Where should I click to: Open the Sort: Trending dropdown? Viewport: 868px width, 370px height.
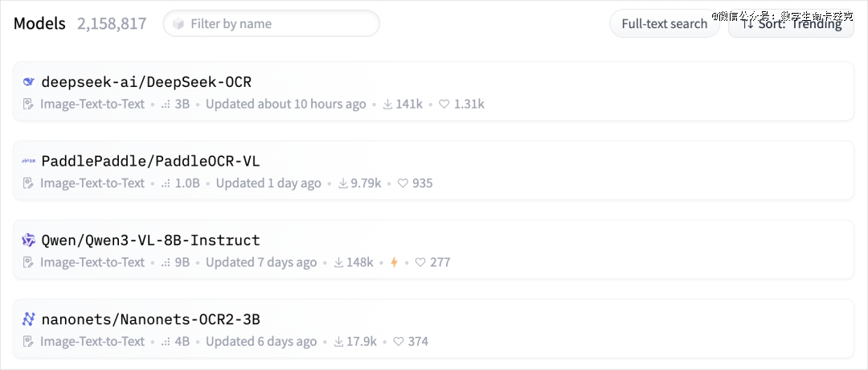click(791, 23)
